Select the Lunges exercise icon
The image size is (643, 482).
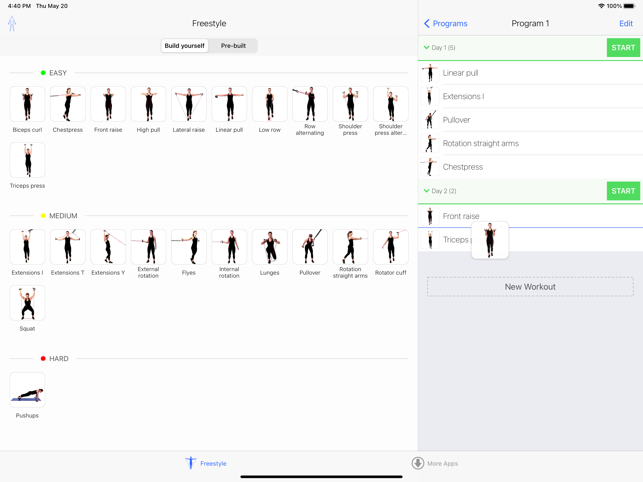point(269,247)
